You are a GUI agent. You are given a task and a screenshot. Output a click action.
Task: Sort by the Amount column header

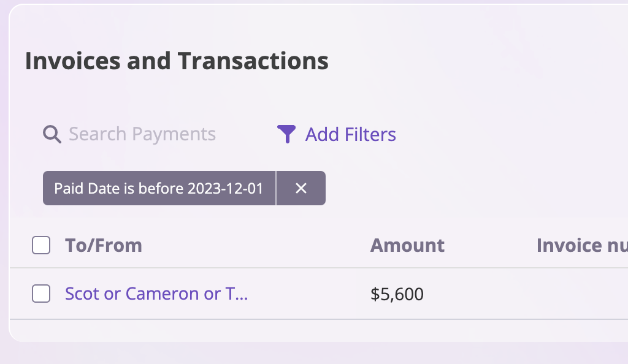click(x=407, y=245)
